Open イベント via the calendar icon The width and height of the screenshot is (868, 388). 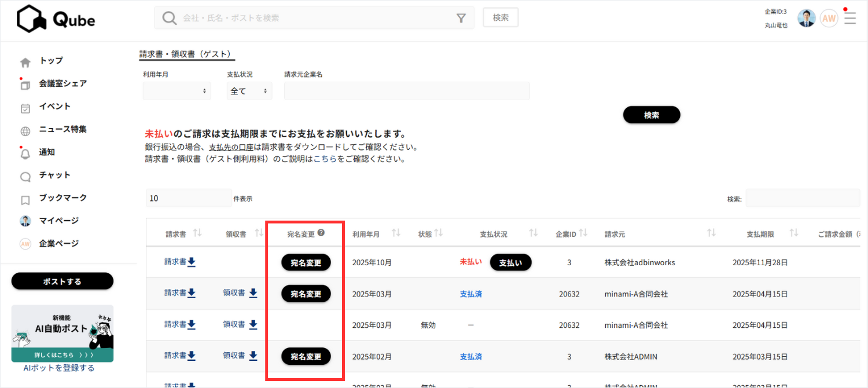(x=23, y=107)
